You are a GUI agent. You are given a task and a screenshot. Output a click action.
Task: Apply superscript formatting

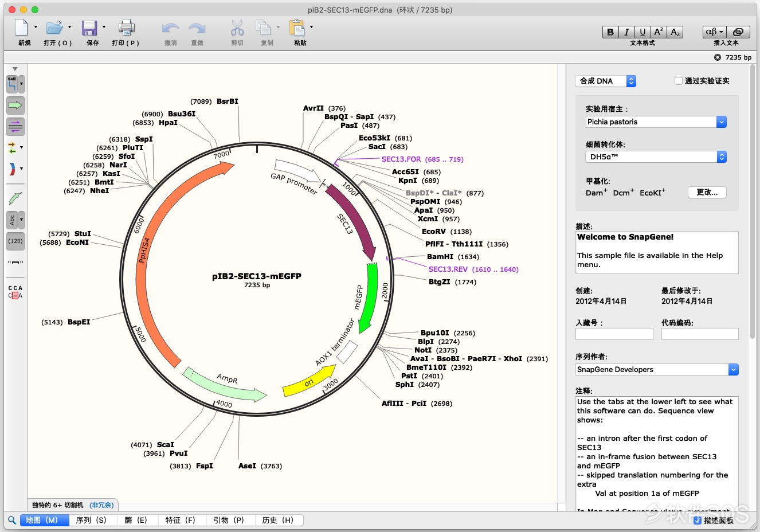coord(659,32)
